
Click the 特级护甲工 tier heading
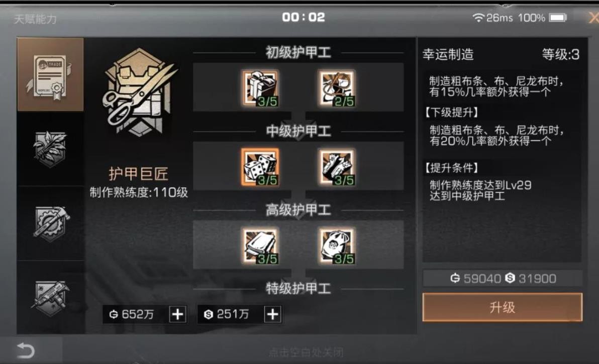(298, 289)
